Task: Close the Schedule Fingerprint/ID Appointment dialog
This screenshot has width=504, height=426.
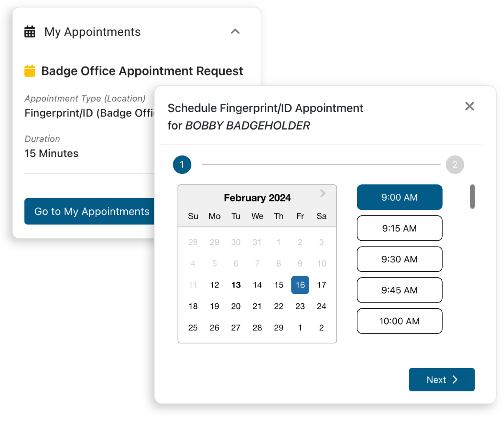Action: point(469,106)
